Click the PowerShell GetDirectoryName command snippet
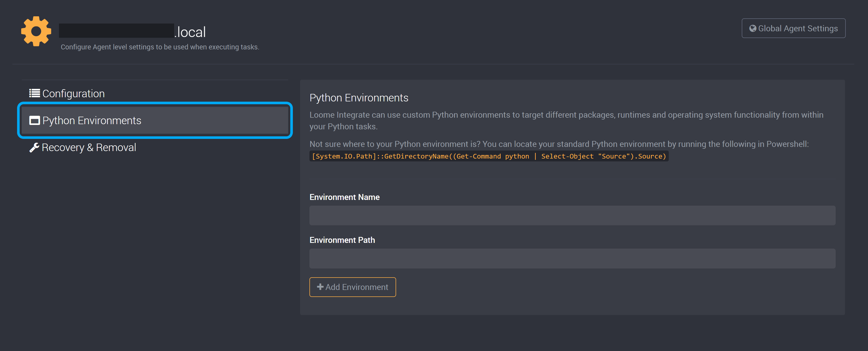 [x=489, y=156]
